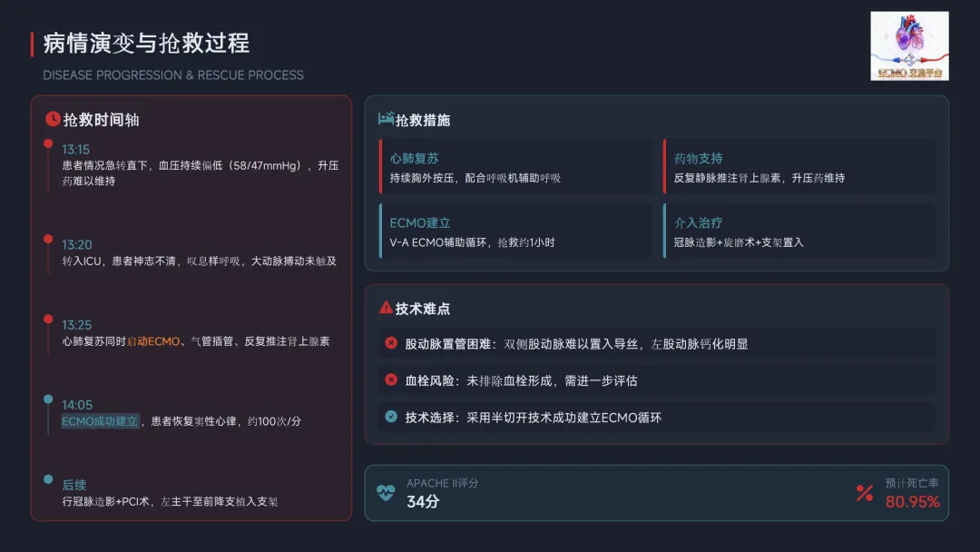Viewport: 980px width, 552px height.
Task: Click the 药物支持 rescue measure card
Action: click(799, 167)
